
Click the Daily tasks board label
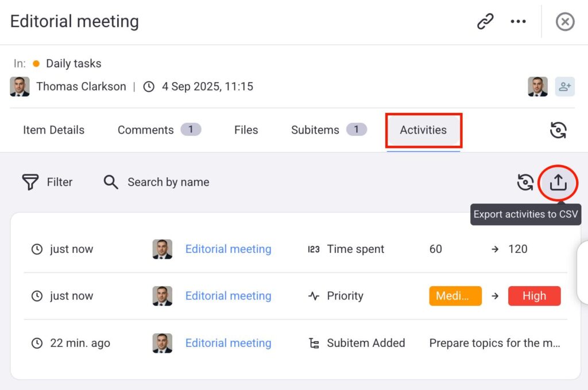(73, 64)
